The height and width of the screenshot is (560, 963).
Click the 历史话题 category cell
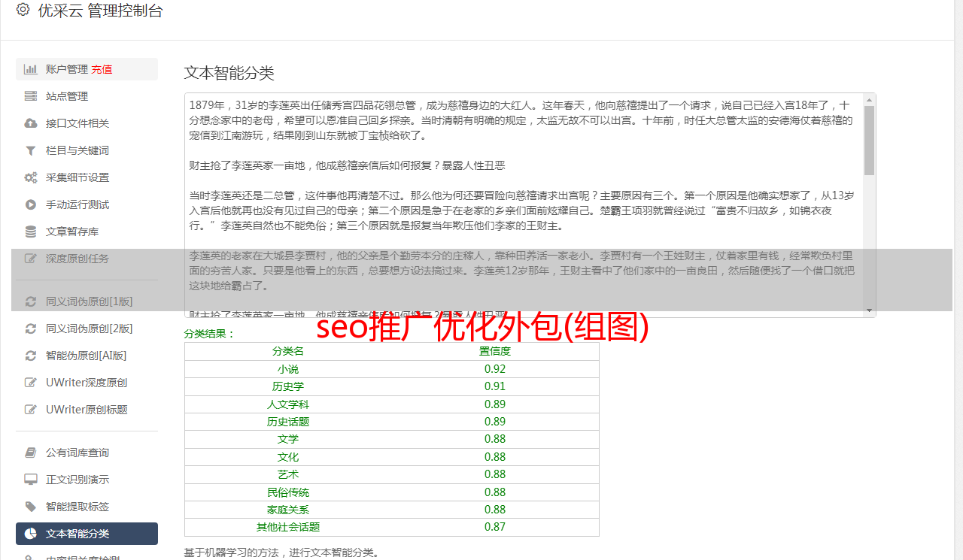288,422
